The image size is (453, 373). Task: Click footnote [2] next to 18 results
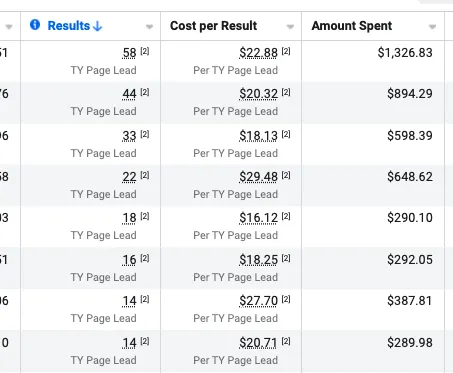145,216
